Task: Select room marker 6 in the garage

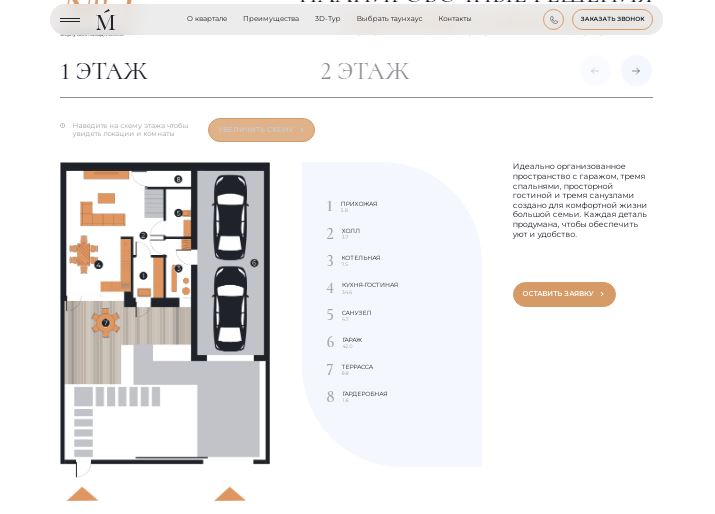Action: pos(254,263)
